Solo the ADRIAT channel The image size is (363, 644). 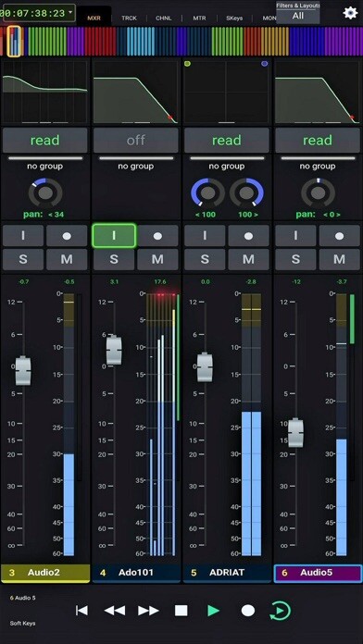tap(205, 259)
